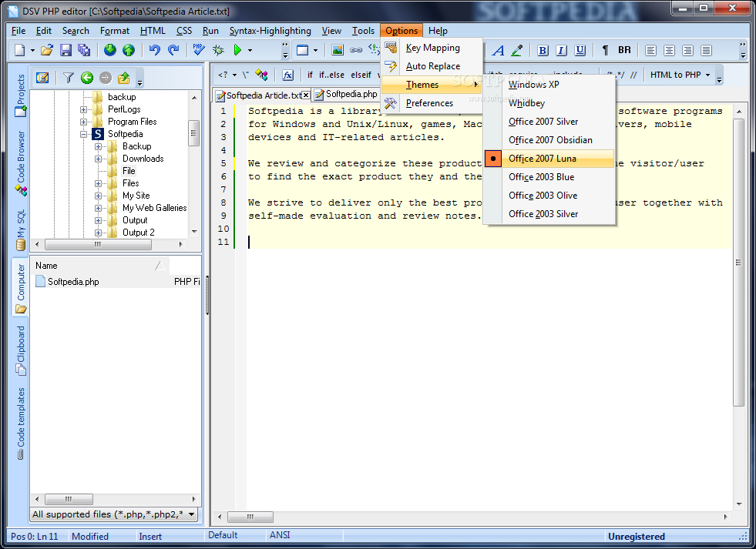Go up one folder level icon
Screen dimensions: 756x549
point(124,78)
